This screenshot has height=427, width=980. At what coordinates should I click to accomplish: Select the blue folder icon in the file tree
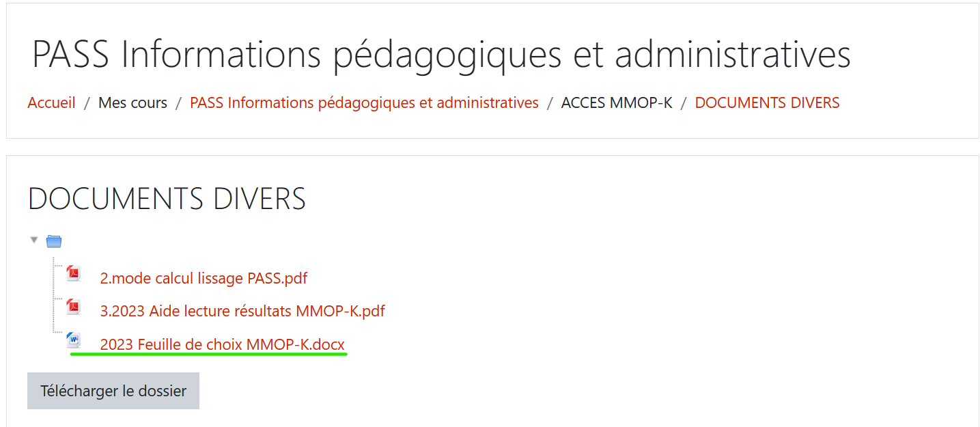(x=54, y=241)
